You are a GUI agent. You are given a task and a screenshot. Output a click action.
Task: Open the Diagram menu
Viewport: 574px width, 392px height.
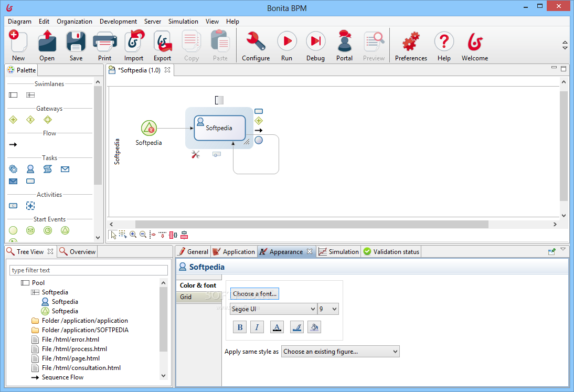[x=20, y=21]
